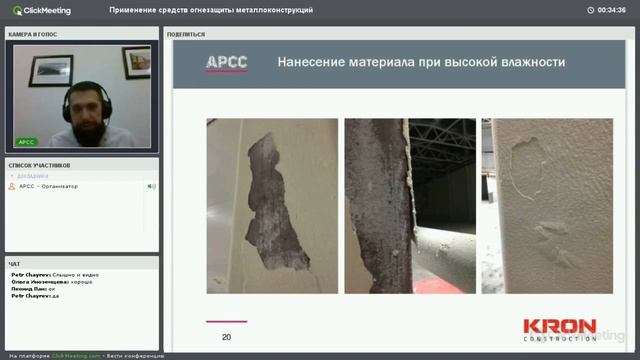The width and height of the screenshot is (640, 360).
Task: Collapse the Докладчики group in participant list
Action: tap(12, 176)
